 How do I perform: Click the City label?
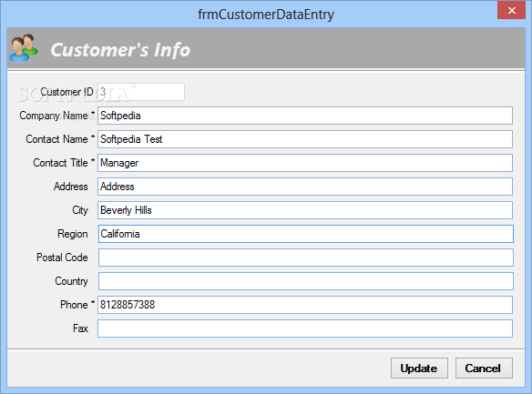80,210
